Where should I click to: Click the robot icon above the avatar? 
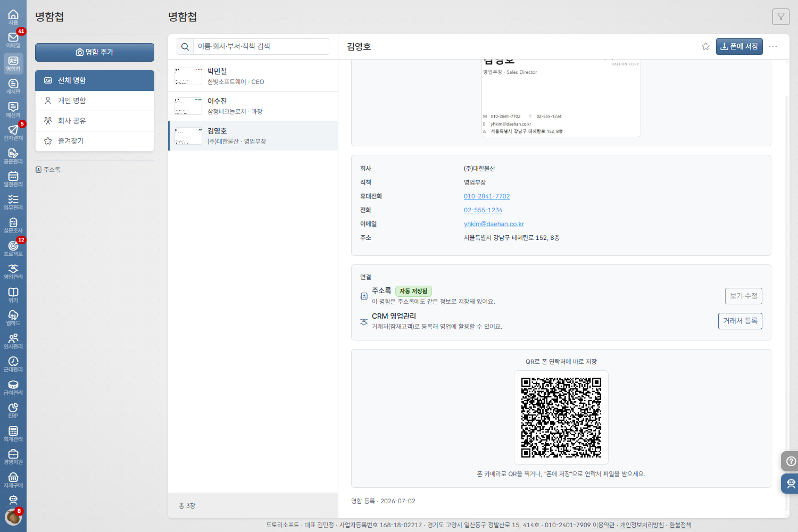coord(13,500)
